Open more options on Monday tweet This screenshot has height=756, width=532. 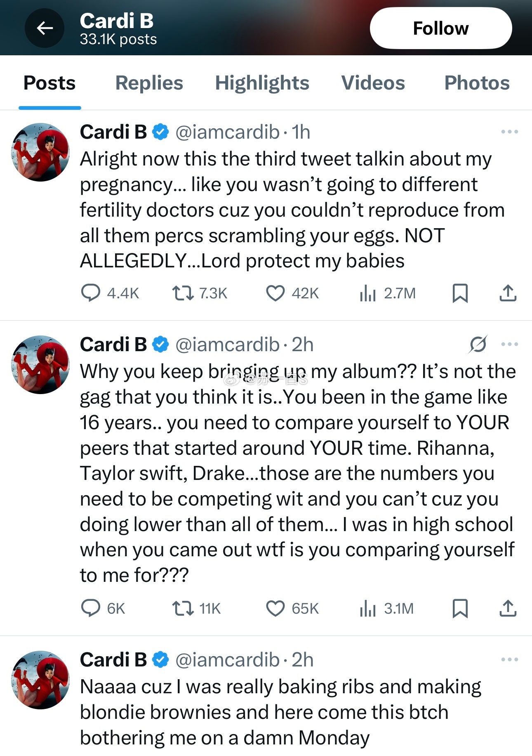[509, 659]
